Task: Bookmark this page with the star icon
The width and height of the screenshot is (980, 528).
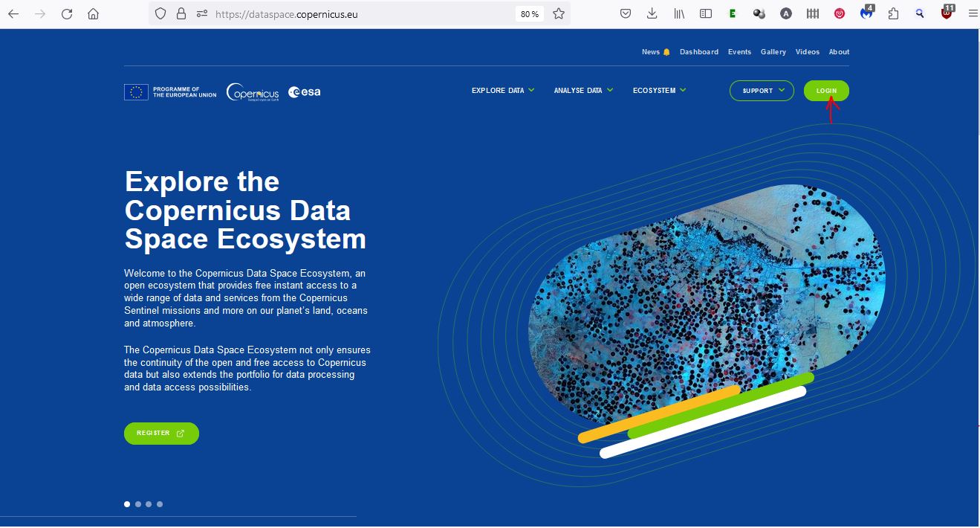Action: tap(559, 14)
